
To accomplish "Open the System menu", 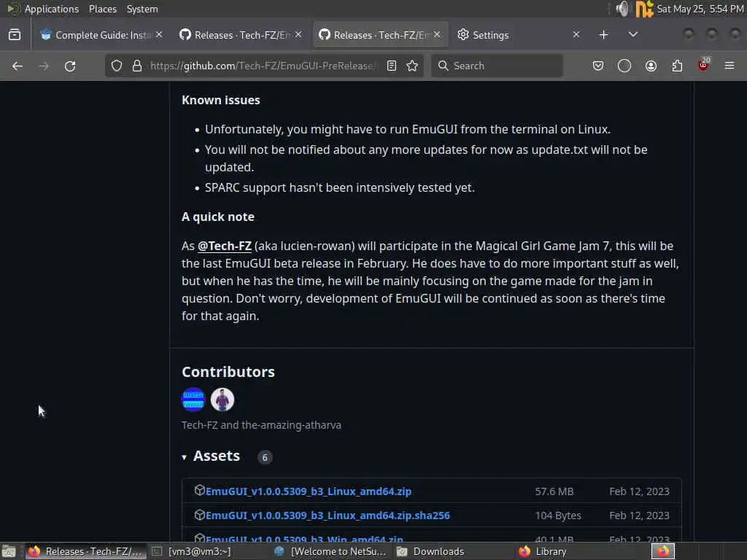I will pyautogui.click(x=142, y=9).
